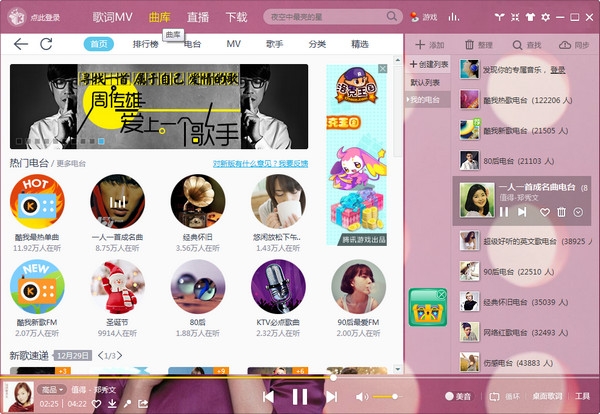Open the 循环 play mode selector
Image resolution: width=600 pixels, height=414 pixels.
pos(506,397)
